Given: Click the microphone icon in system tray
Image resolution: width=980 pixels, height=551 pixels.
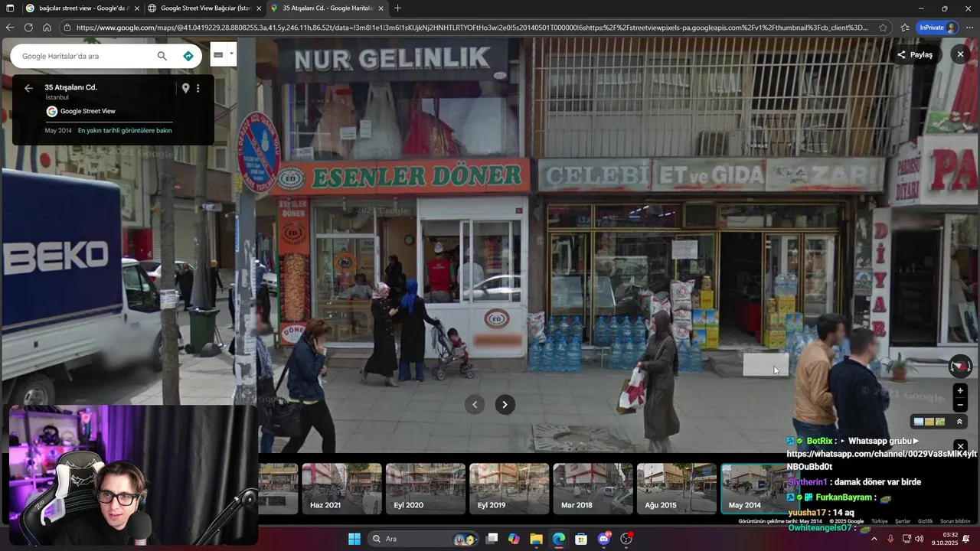Looking at the screenshot, I should [x=890, y=539].
